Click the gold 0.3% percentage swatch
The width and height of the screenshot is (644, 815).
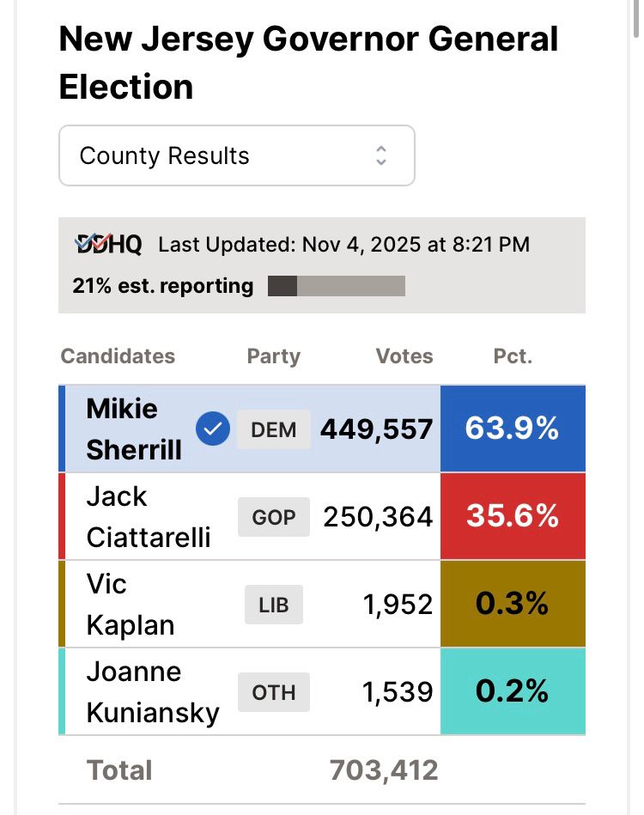[513, 604]
